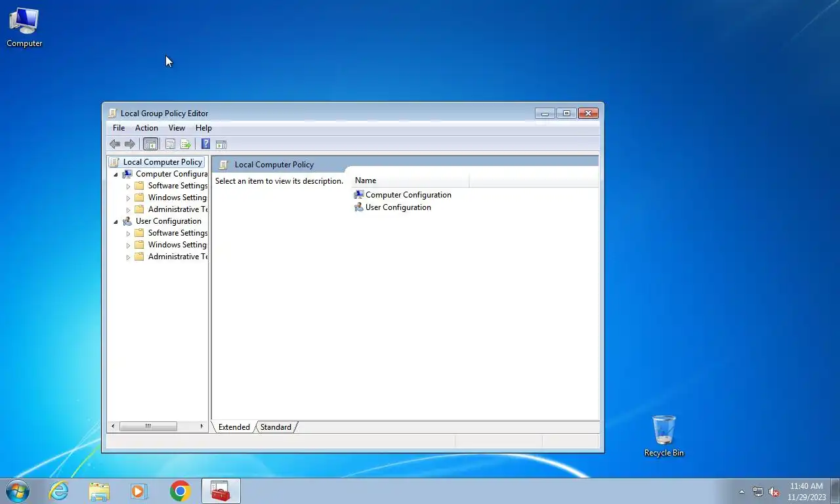This screenshot has width=840, height=504.
Task: Open the Help menu
Action: point(203,128)
